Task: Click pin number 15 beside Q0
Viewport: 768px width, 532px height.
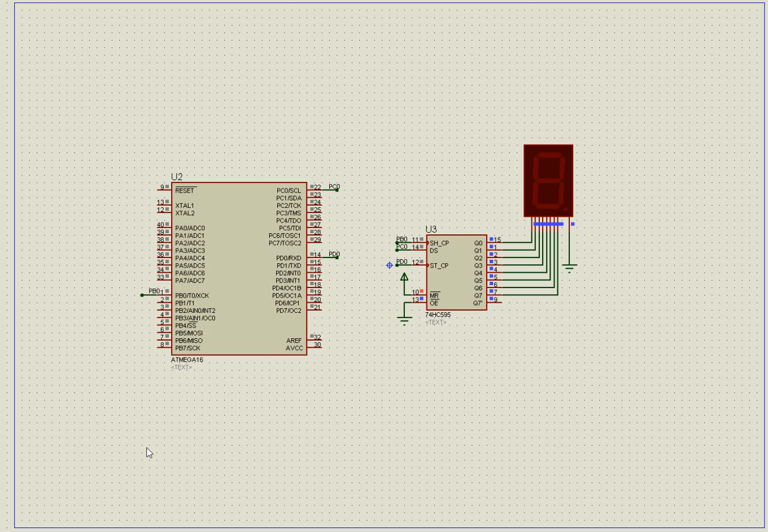Action: click(498, 240)
